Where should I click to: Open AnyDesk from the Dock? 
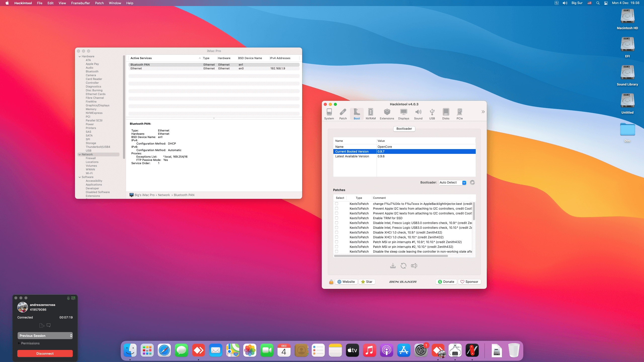point(198,350)
